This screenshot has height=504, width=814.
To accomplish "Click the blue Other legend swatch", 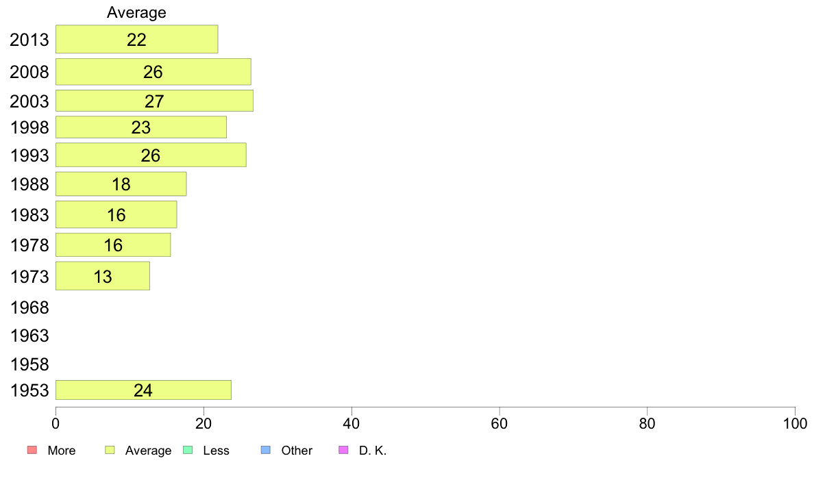I will pos(266,450).
